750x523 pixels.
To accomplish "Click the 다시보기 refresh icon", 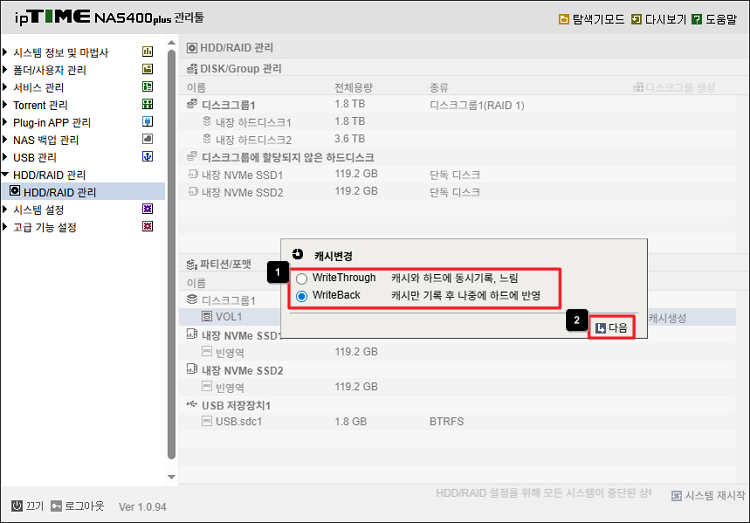I will point(637,19).
